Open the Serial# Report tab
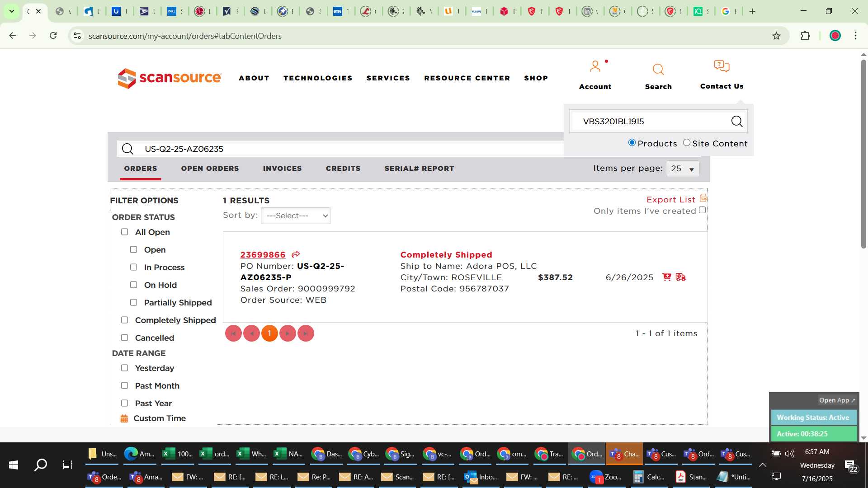The height and width of the screenshot is (488, 868). [419, 169]
